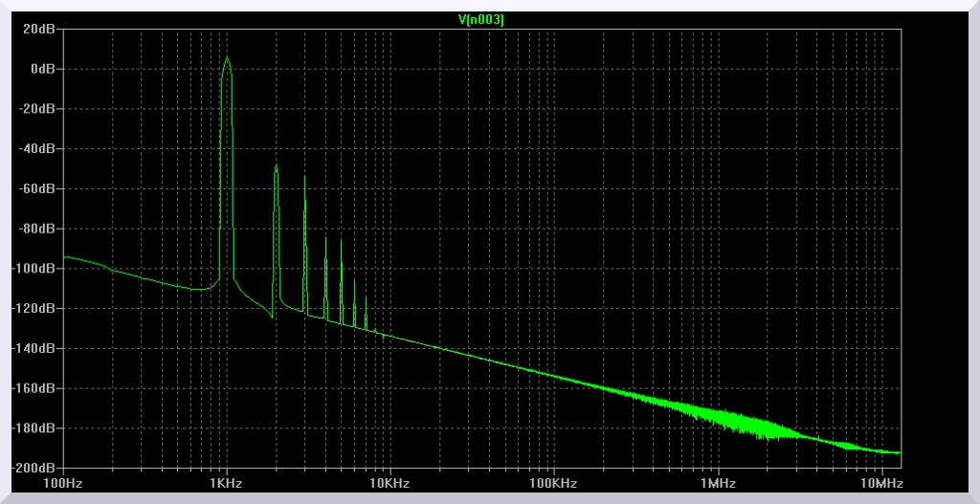Select the 1MHz horizontal axis label
The image size is (980, 504).
click(717, 483)
